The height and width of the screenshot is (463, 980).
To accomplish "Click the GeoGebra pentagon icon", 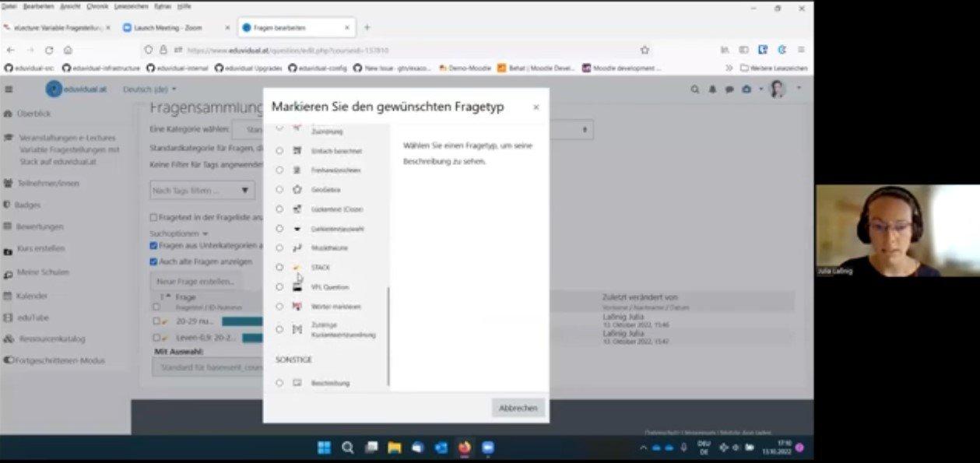I will pyautogui.click(x=297, y=189).
